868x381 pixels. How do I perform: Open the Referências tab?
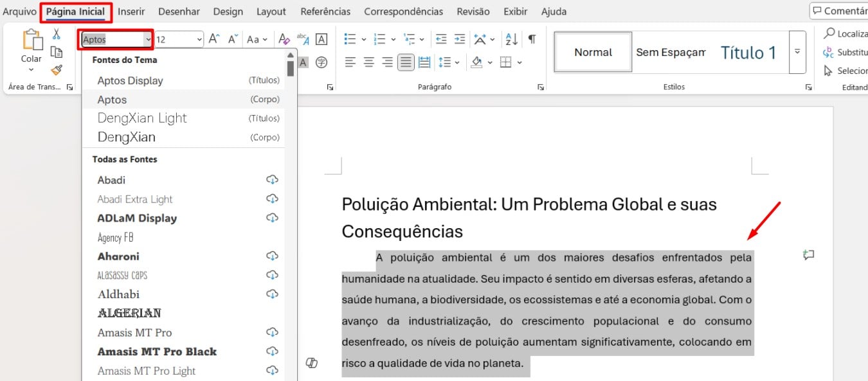[x=325, y=12]
